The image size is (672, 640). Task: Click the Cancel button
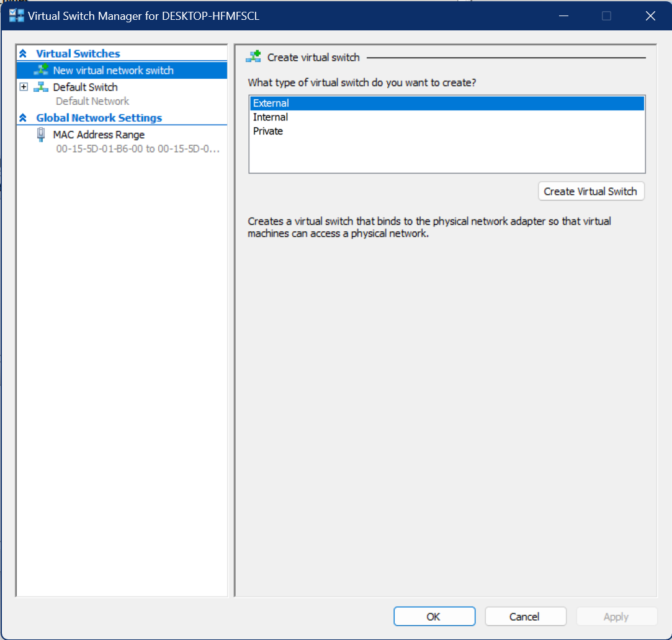[525, 616]
